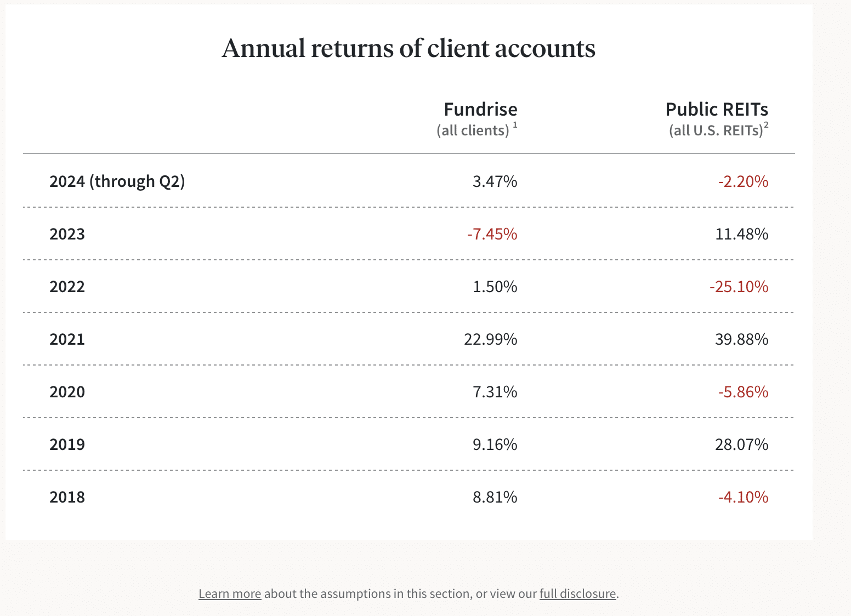The image size is (851, 616).
Task: Select the 8.81% Fundrise return
Action: click(x=495, y=497)
